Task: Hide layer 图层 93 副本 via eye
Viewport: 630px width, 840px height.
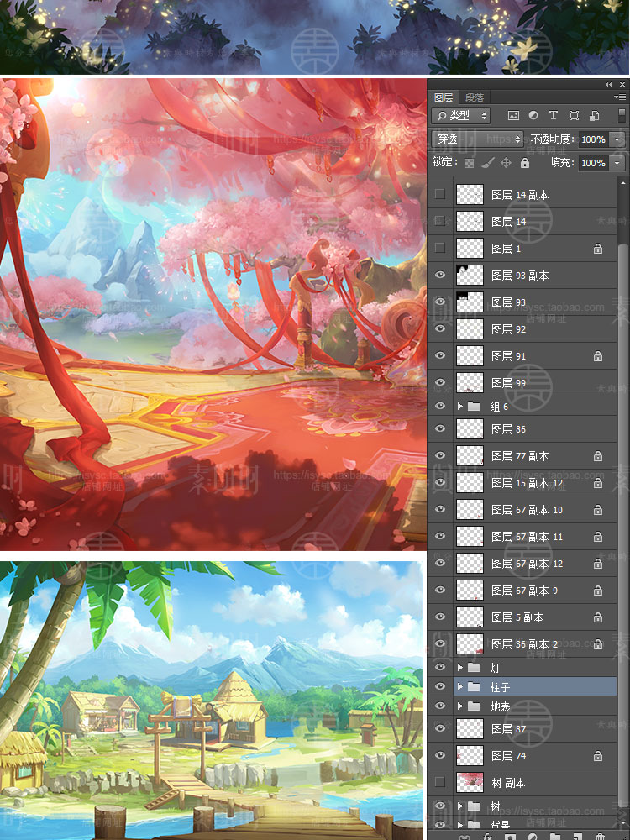Action: point(440,275)
